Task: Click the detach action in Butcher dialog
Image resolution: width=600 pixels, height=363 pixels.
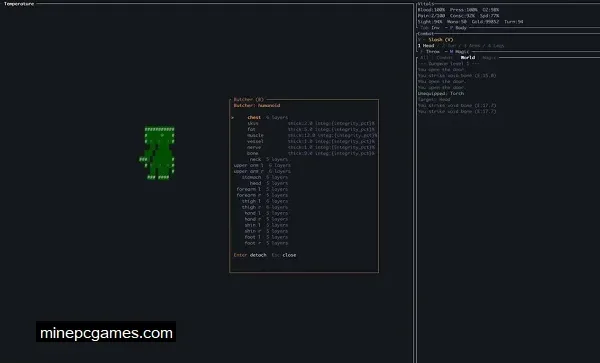Action: pos(258,255)
